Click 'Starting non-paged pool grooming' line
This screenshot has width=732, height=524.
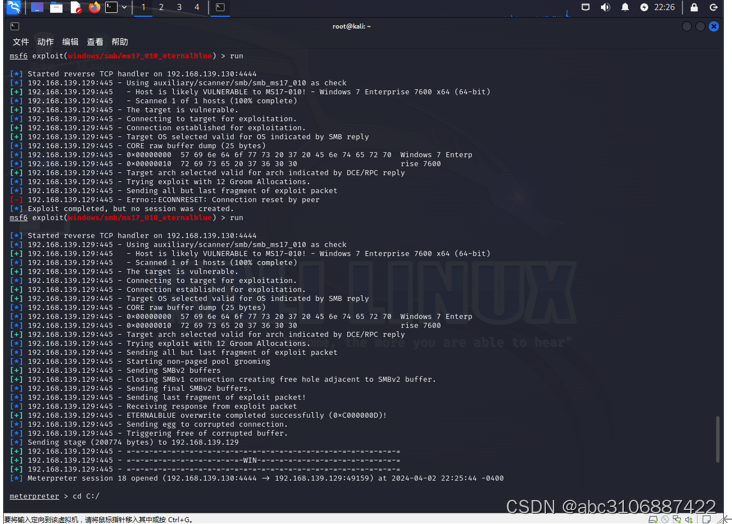[140, 361]
